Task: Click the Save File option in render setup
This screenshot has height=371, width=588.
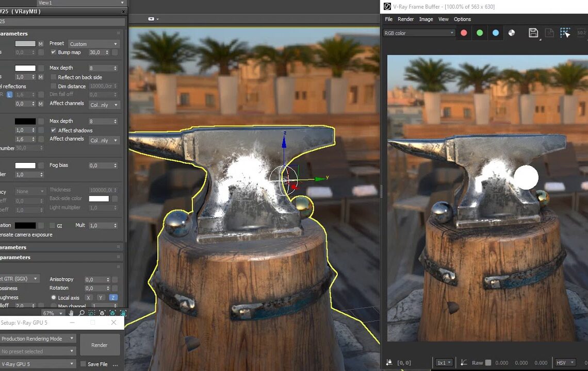Action: [83, 364]
